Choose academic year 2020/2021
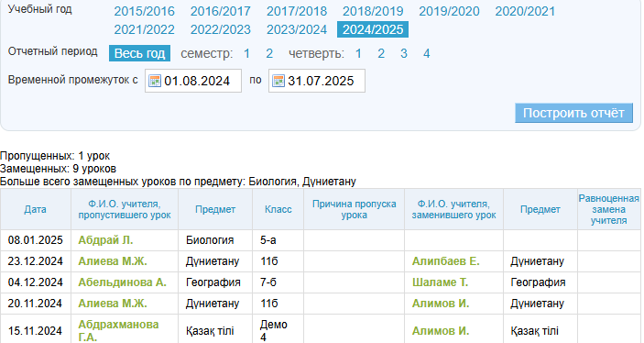This screenshot has width=644, height=343. [x=525, y=11]
